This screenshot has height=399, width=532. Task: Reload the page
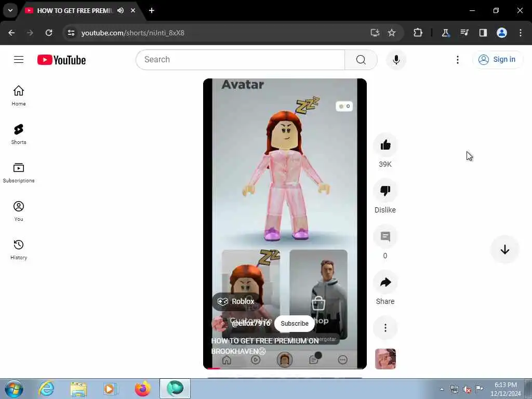(x=49, y=33)
